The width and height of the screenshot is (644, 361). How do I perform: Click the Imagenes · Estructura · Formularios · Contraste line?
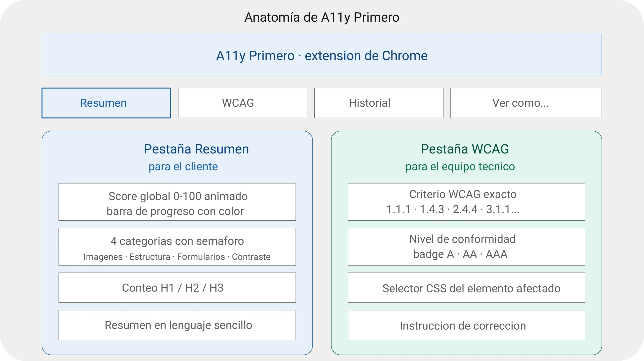(177, 257)
